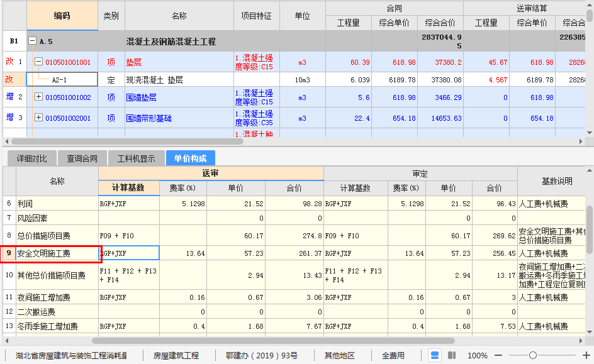
Task: Click the 房屋建筑工程 status bar entry
Action: tap(176, 356)
